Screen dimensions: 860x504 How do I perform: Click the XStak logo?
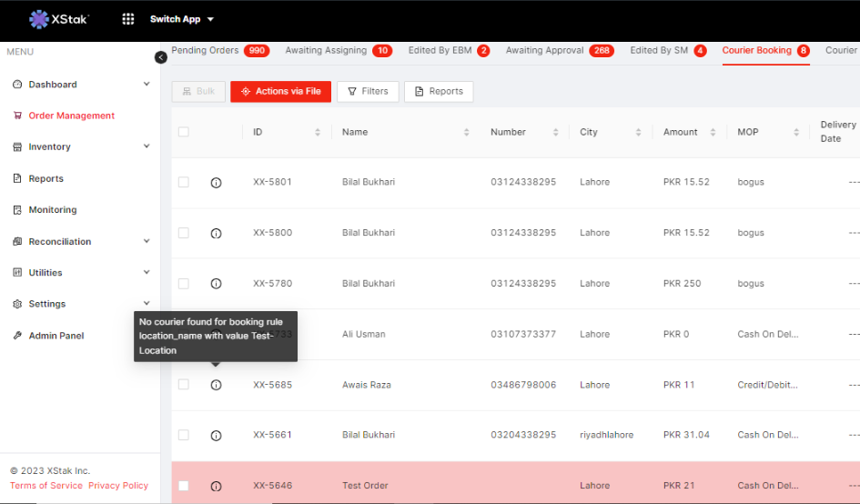click(59, 19)
